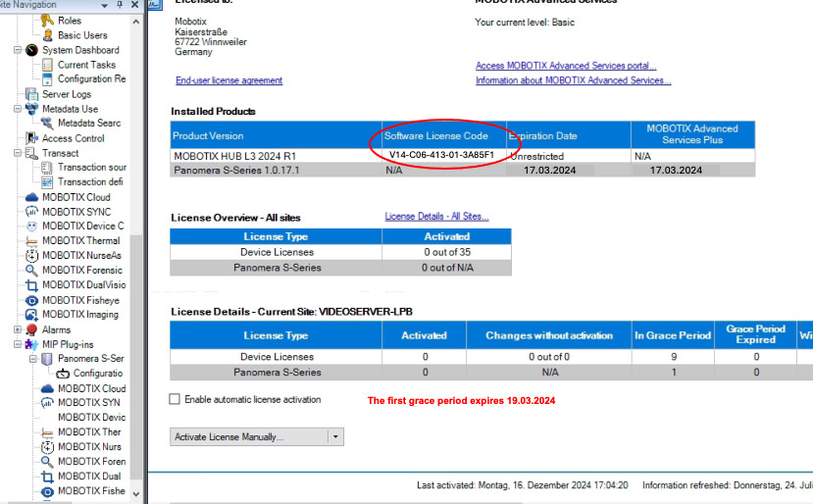This screenshot has height=504, width=813.
Task: Click the upper MOBOTIX Thermal icon
Action: pyautogui.click(x=31, y=241)
